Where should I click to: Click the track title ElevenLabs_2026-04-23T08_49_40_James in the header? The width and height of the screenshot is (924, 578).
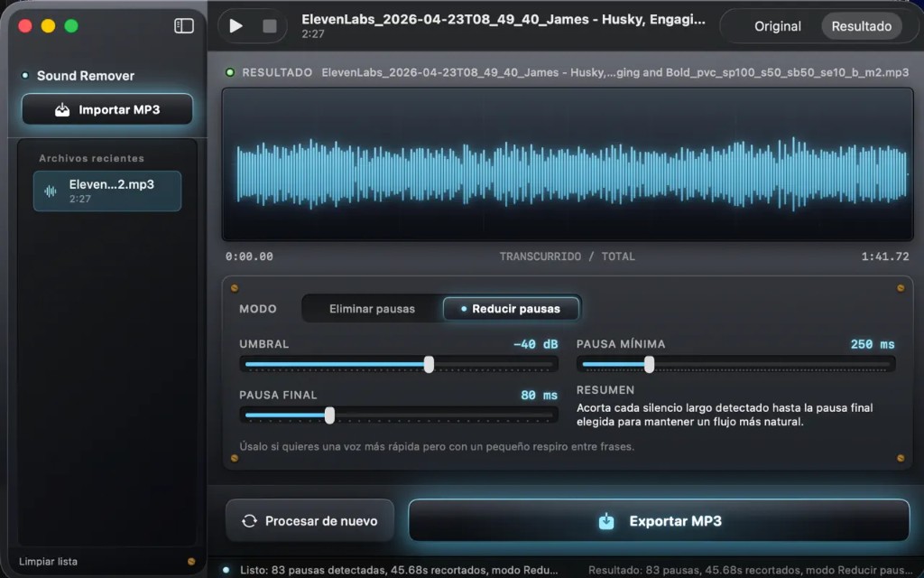pos(504,20)
